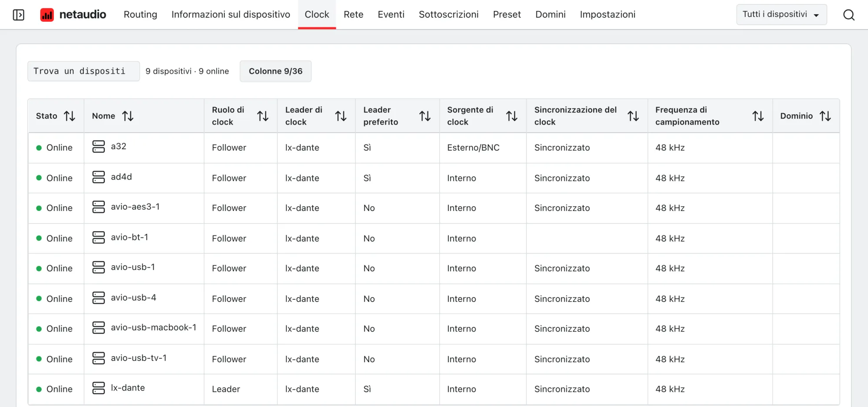The width and height of the screenshot is (868, 407).
Task: Sort by Frequenza di campionamento arrows
Action: (x=758, y=116)
